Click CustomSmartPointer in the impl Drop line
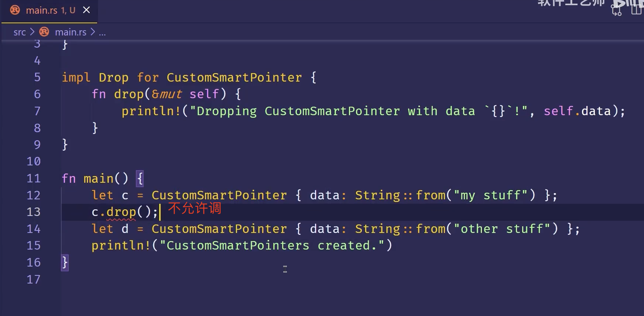The width and height of the screenshot is (644, 316). pos(234,78)
